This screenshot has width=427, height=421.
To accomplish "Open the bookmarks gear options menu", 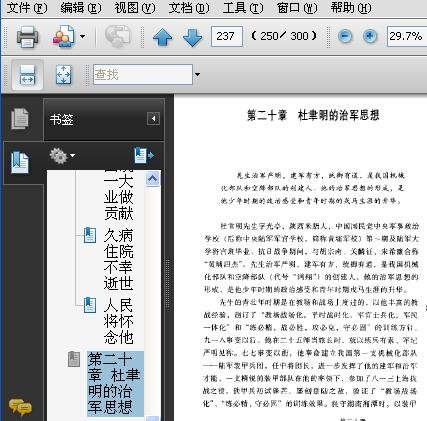I will (62, 156).
